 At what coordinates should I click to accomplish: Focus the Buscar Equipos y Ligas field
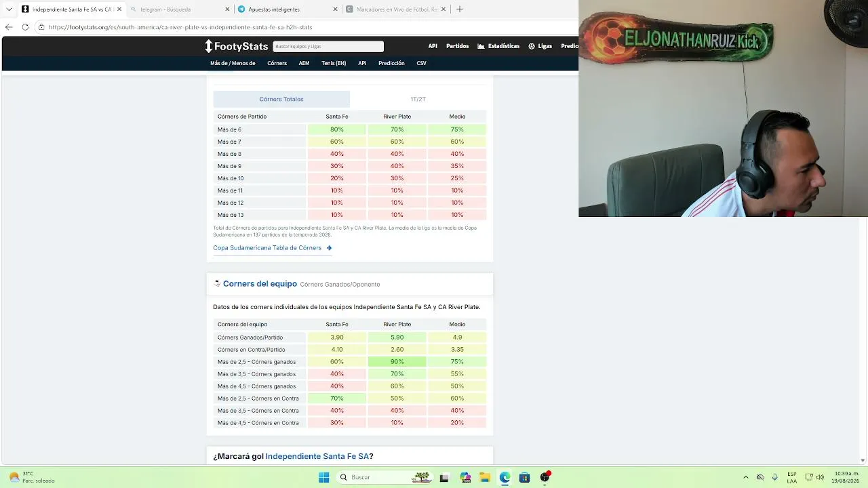click(328, 46)
